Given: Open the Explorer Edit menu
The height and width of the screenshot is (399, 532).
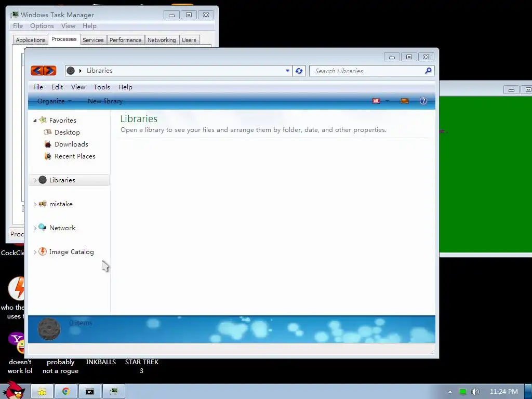Looking at the screenshot, I should tap(57, 87).
